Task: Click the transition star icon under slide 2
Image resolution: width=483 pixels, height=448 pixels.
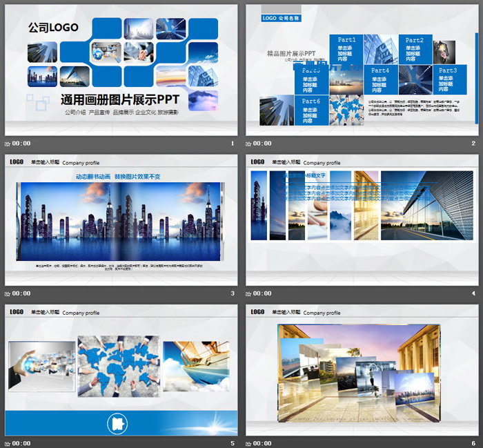Action: 249,144
